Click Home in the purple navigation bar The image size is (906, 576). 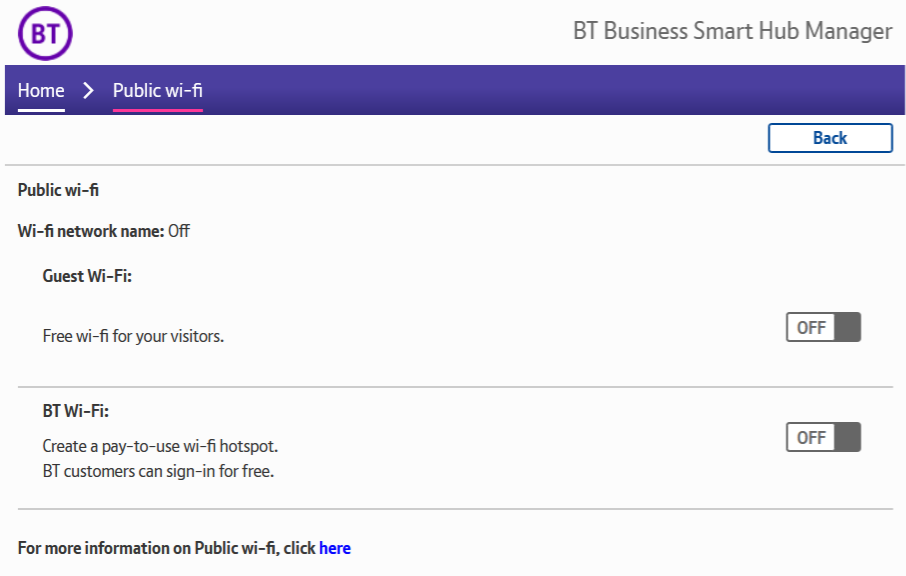40,90
